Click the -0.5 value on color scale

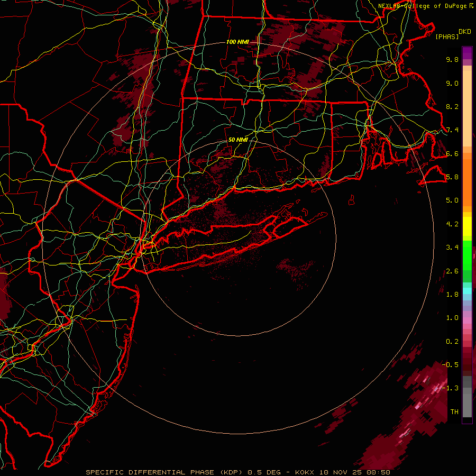(x=451, y=364)
